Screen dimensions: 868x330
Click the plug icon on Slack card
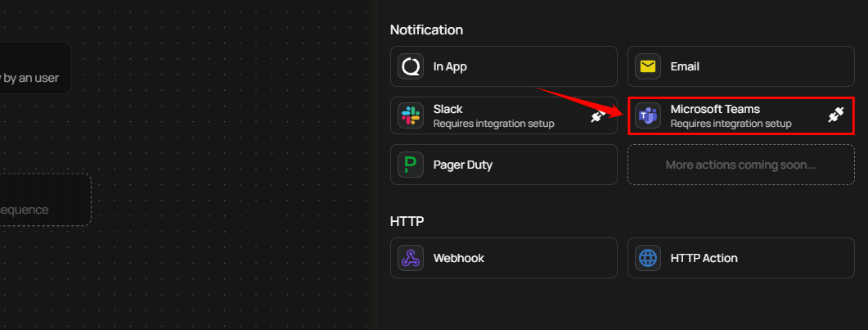click(x=598, y=116)
